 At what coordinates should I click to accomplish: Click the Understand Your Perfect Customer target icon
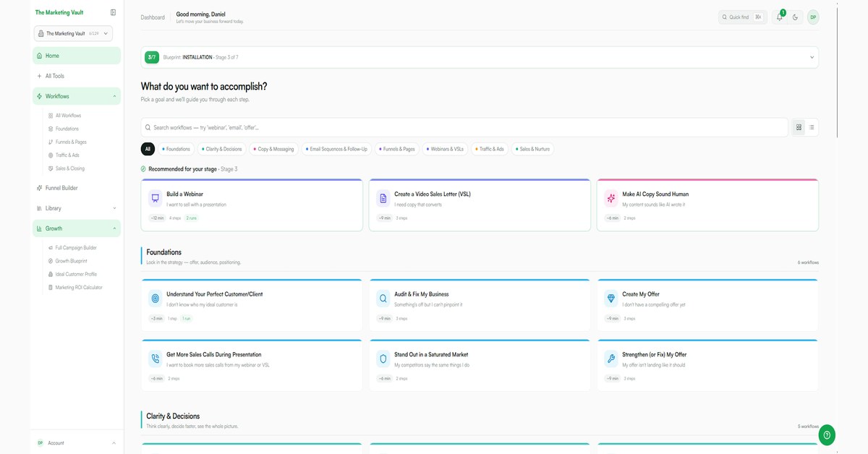tap(155, 299)
